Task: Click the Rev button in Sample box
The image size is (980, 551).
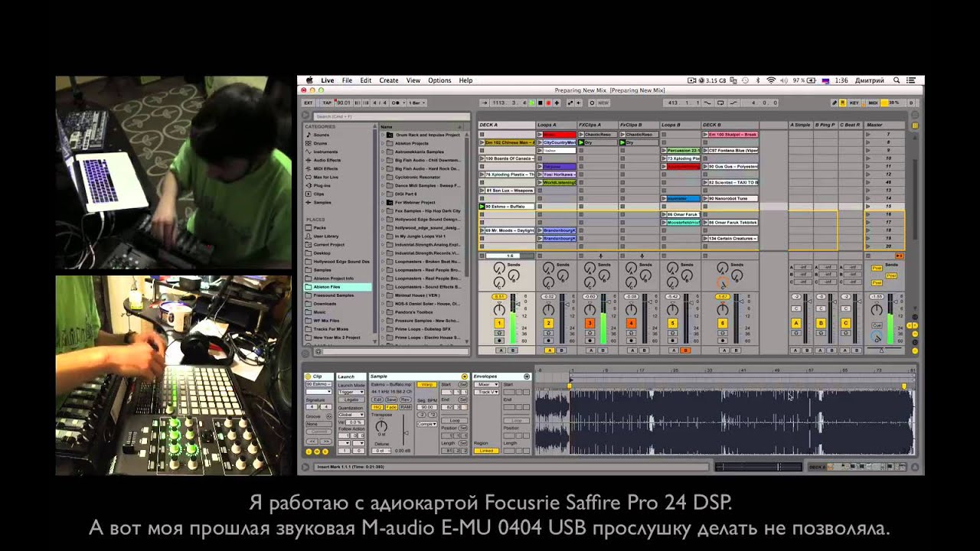Action: pyautogui.click(x=406, y=399)
